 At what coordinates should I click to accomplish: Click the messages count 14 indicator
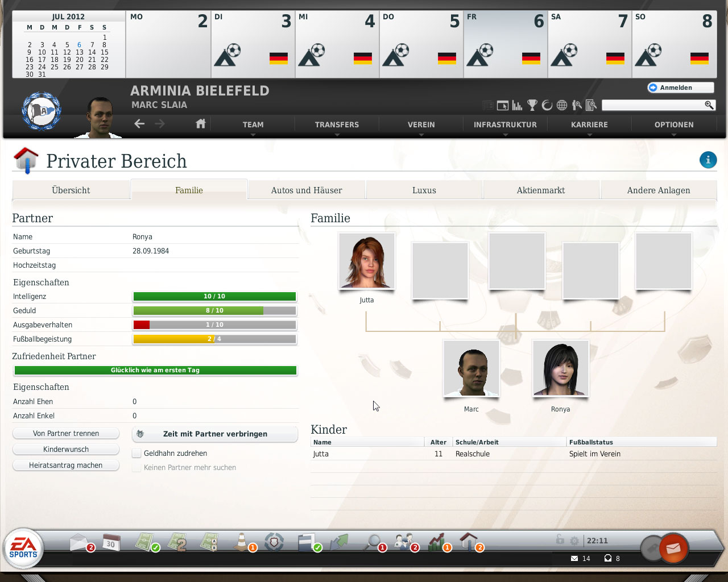click(581, 558)
